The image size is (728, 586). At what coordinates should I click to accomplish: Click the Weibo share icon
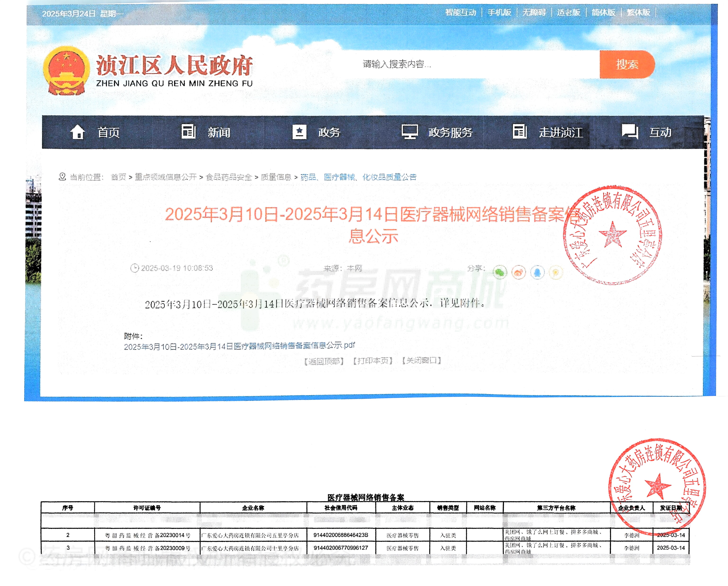(519, 272)
